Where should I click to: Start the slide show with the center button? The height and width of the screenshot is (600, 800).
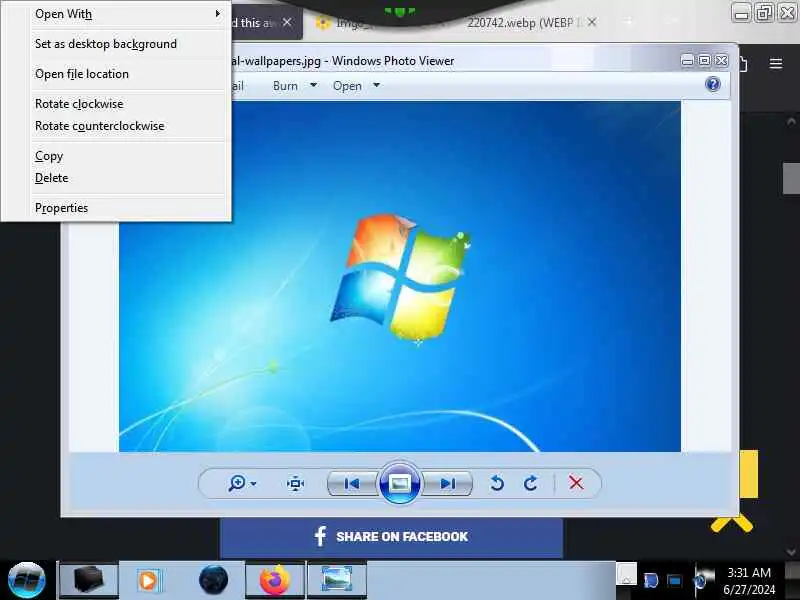click(399, 483)
